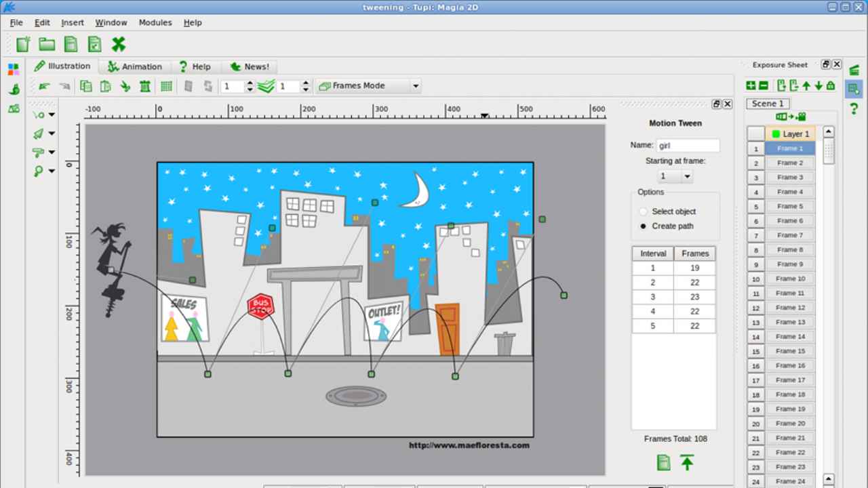Click the extend frames icon under Scene 1

(x=791, y=117)
